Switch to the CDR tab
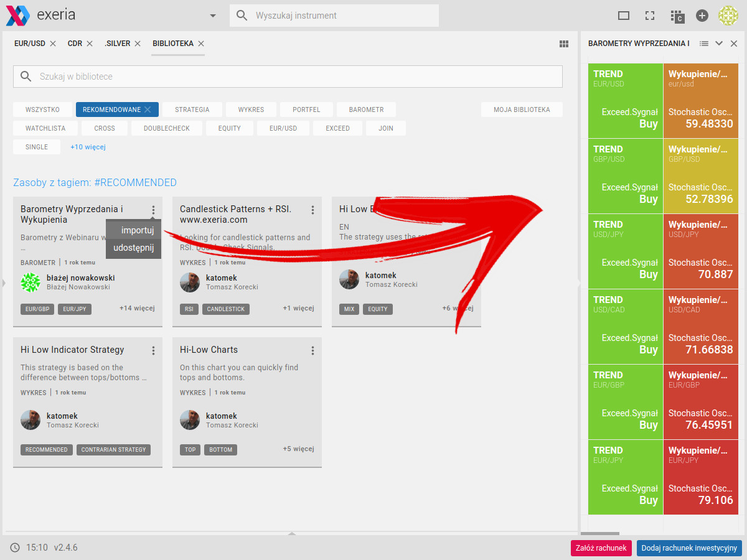 [75, 44]
